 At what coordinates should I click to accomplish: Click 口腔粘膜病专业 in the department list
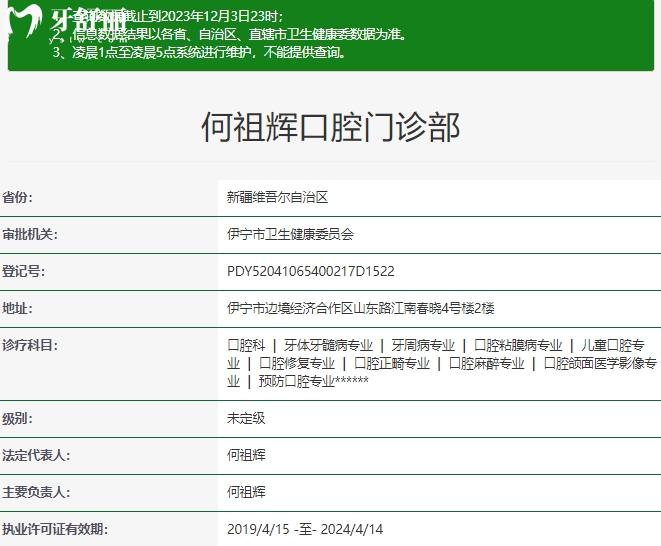pos(518,345)
